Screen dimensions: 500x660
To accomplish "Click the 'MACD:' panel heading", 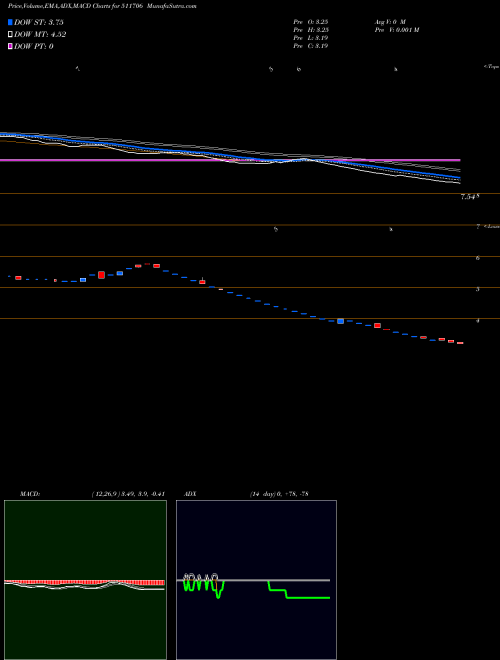I will [x=30, y=494].
